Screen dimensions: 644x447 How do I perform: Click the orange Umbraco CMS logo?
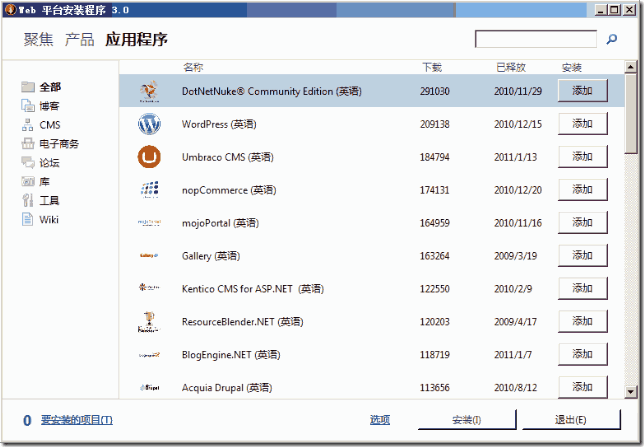(x=149, y=157)
